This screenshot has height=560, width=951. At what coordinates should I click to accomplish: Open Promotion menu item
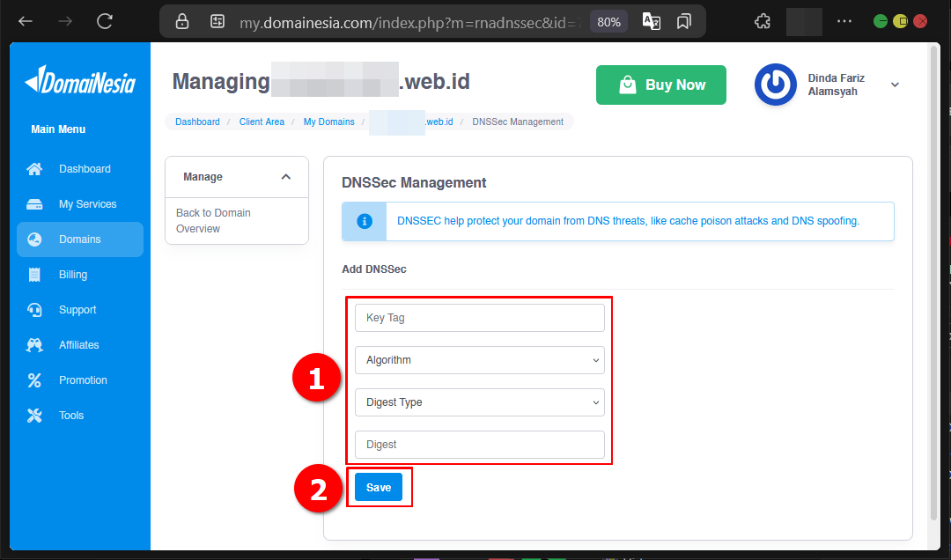[x=83, y=379]
